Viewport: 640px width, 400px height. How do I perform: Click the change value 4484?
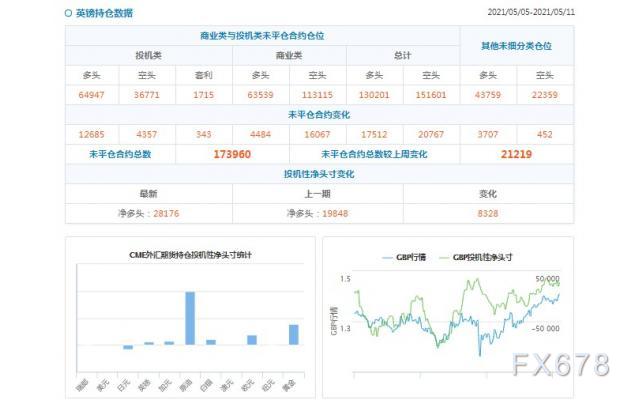pos(260,134)
